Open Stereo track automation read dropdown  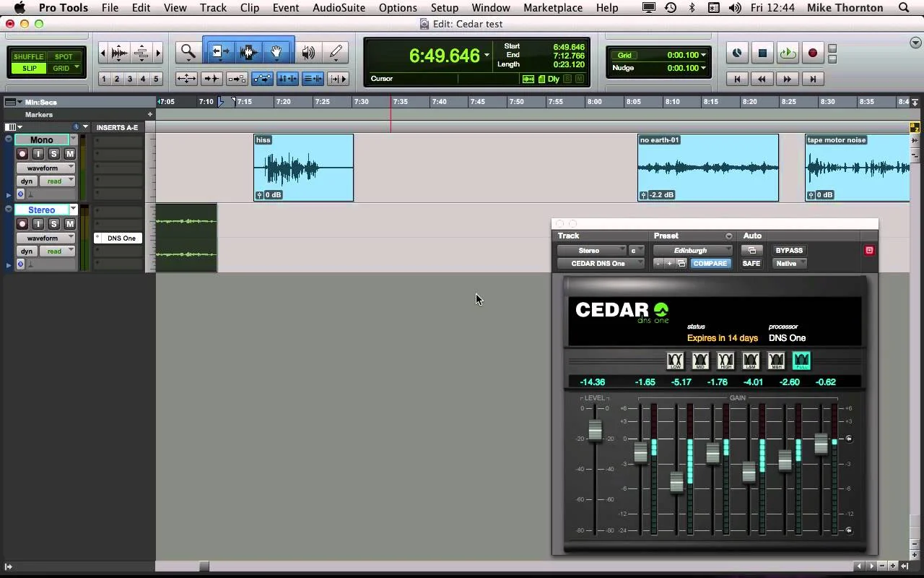(56, 251)
